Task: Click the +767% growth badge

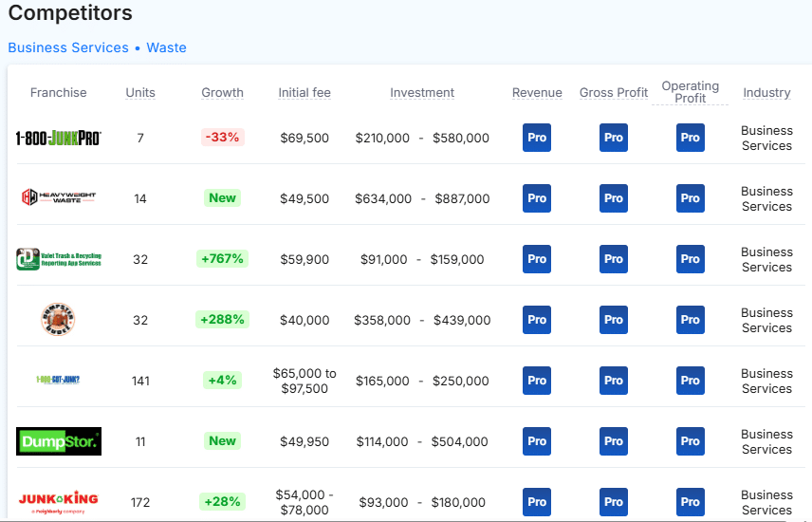Action: [222, 259]
